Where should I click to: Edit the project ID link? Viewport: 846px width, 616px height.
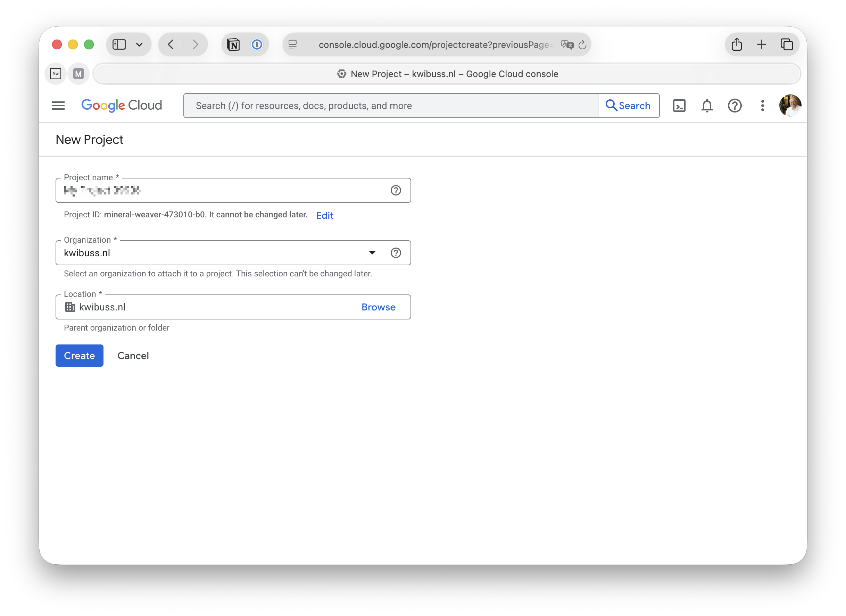click(324, 215)
